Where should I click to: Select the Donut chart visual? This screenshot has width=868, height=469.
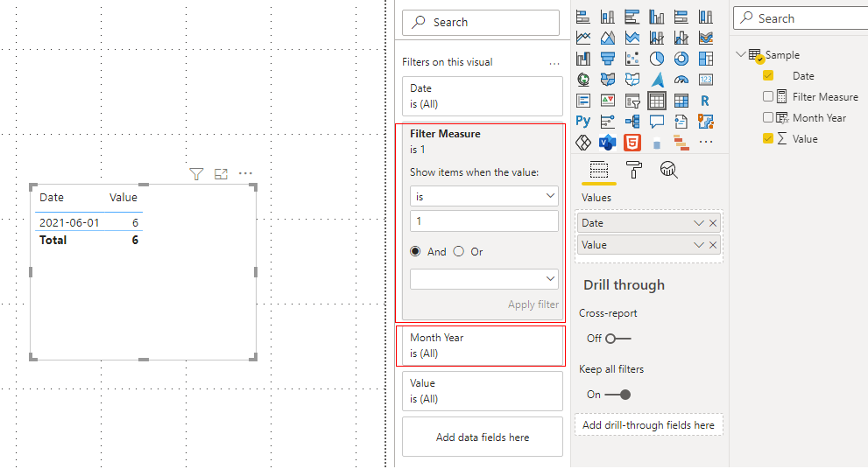point(681,59)
